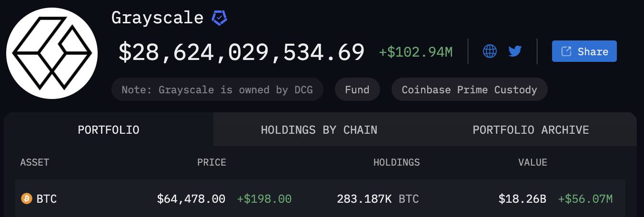
Task: Sort by the Holdings column header
Action: (397, 162)
